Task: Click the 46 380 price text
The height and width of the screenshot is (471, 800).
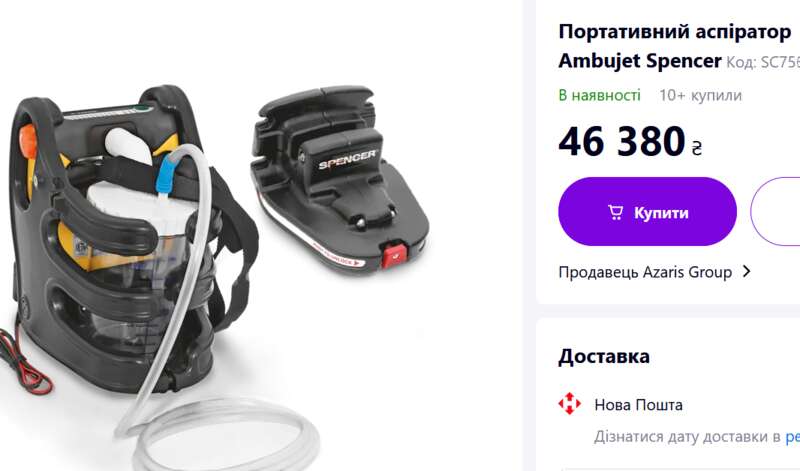Action: point(621,141)
